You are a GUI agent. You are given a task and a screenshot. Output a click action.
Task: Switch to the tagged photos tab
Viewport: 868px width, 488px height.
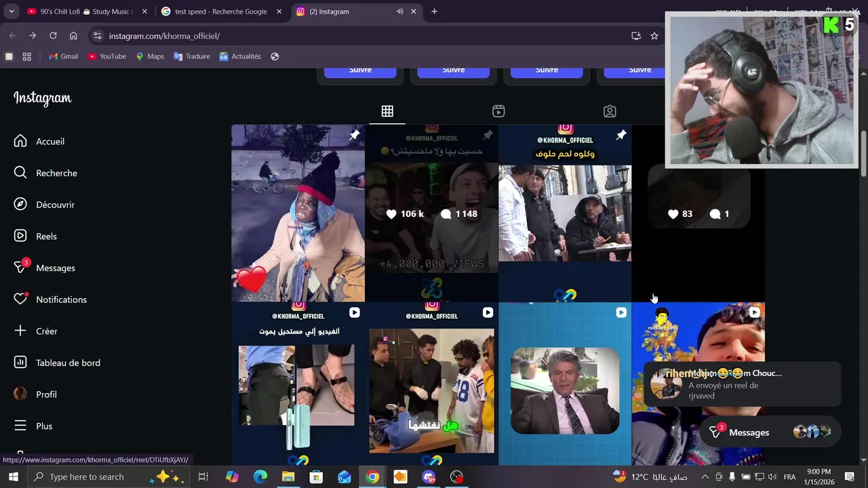point(610,111)
